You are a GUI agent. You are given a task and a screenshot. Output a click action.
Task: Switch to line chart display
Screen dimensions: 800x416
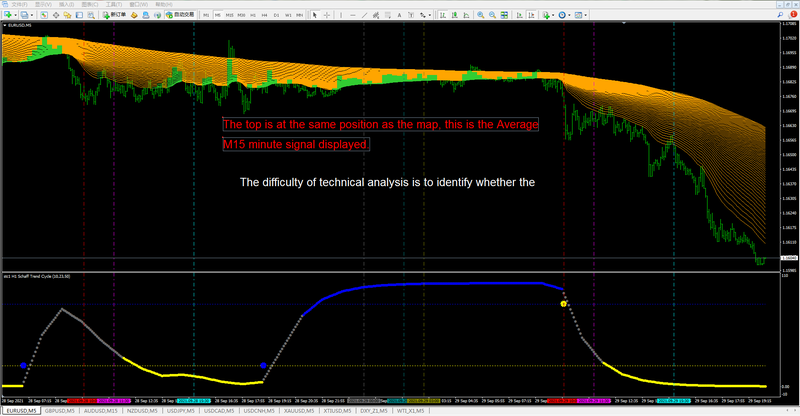[x=466, y=15]
